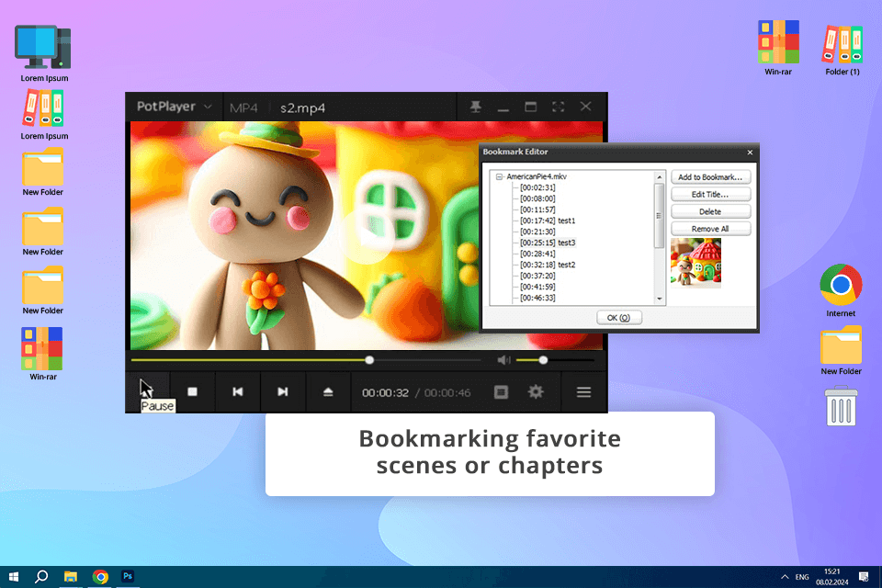882x588 pixels.
Task: Click the Delete bookmark button
Action: (x=710, y=211)
